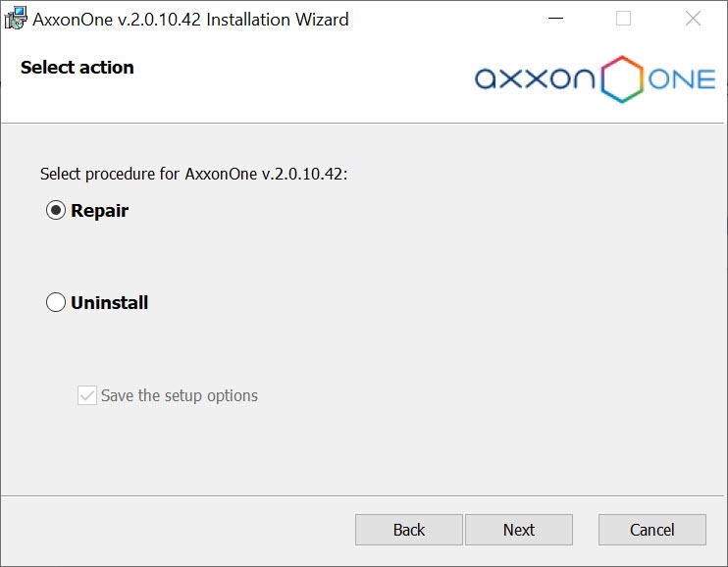Click the colorful hexagon logo icon

620,79
